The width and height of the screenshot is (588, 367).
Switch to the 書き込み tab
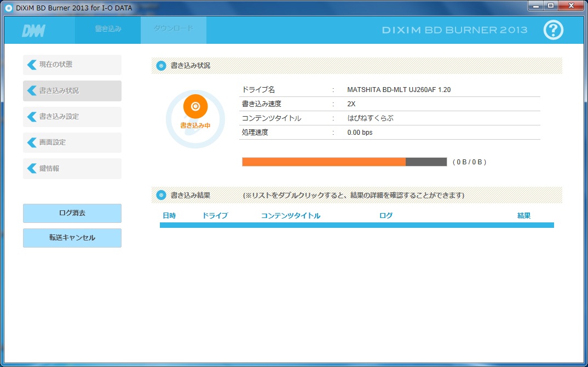click(108, 30)
